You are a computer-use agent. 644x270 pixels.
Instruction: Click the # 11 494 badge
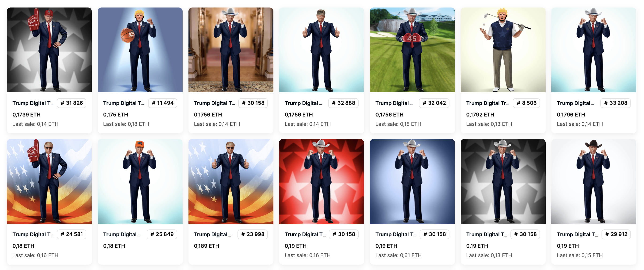point(163,103)
